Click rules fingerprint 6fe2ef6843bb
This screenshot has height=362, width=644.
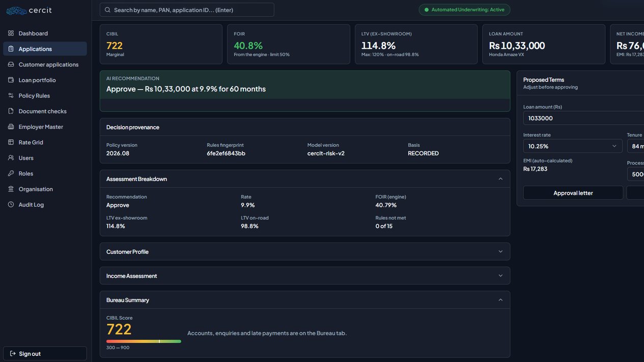click(x=226, y=153)
